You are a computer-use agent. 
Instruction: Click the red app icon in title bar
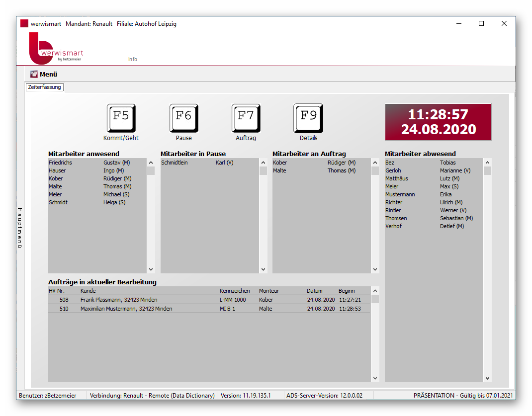click(24, 23)
